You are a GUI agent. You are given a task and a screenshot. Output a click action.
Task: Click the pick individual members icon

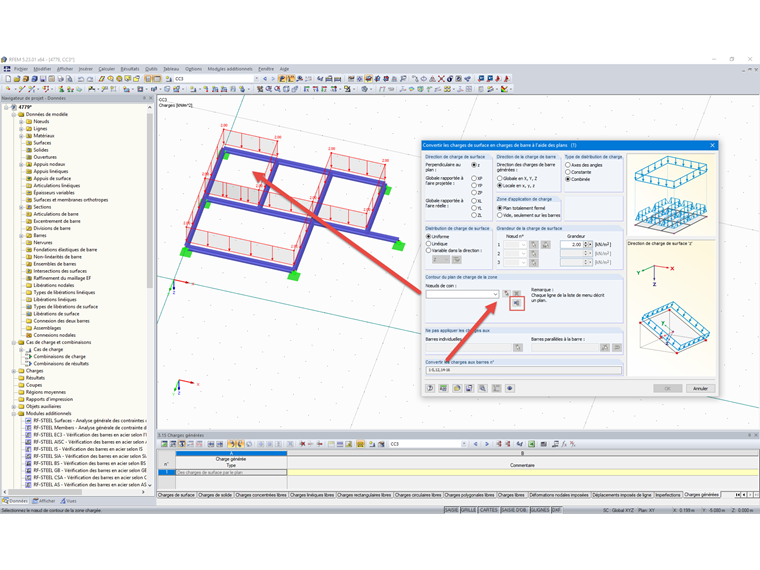tap(518, 348)
